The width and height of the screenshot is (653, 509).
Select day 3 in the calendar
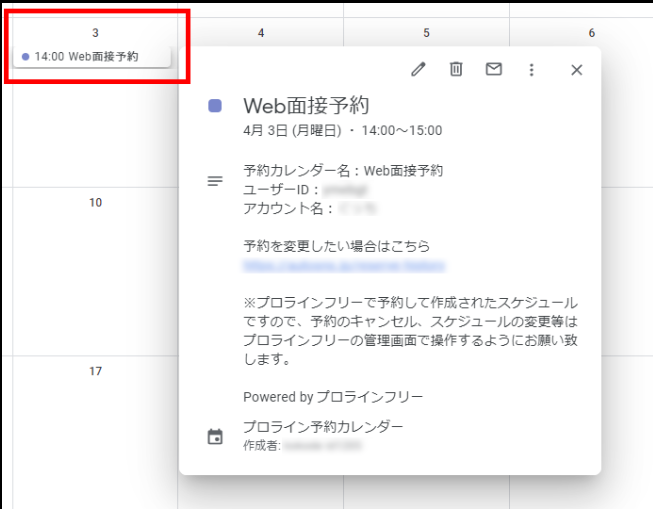coord(95,33)
